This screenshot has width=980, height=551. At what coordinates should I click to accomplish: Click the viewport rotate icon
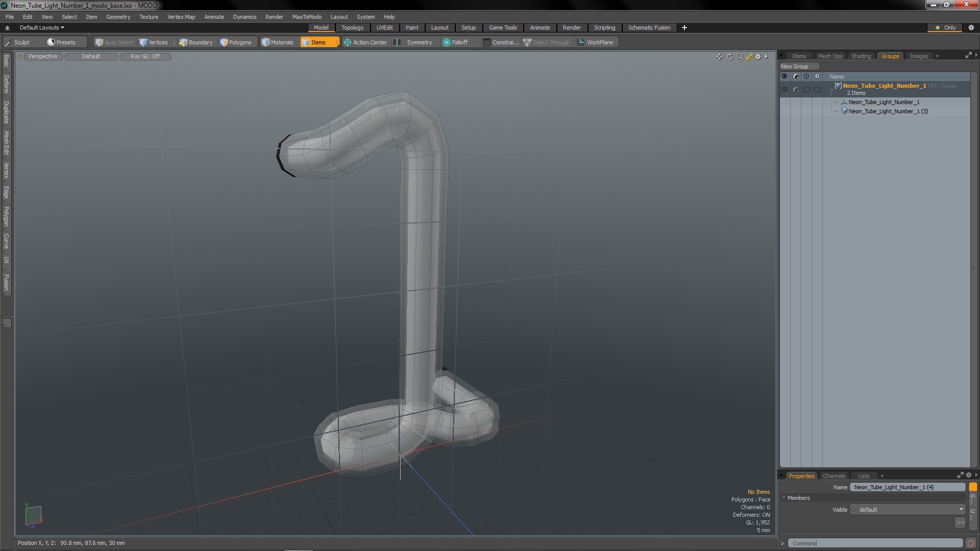(x=729, y=57)
